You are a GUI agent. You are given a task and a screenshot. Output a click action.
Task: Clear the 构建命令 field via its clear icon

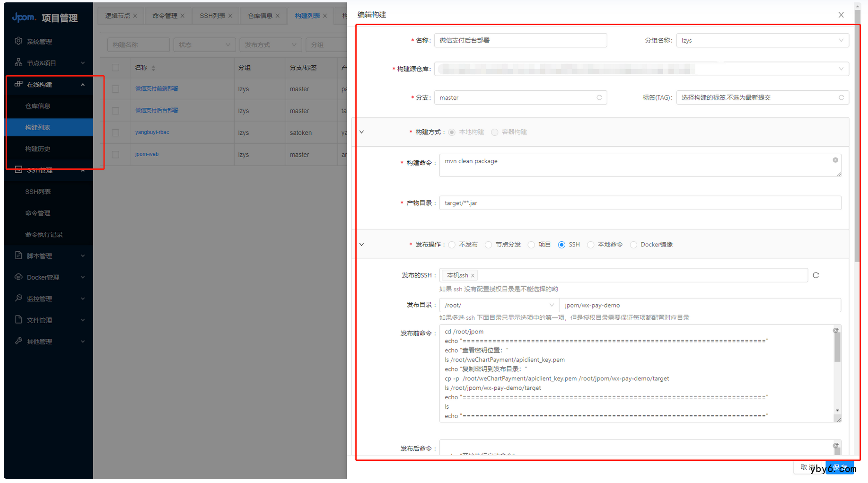coord(835,160)
